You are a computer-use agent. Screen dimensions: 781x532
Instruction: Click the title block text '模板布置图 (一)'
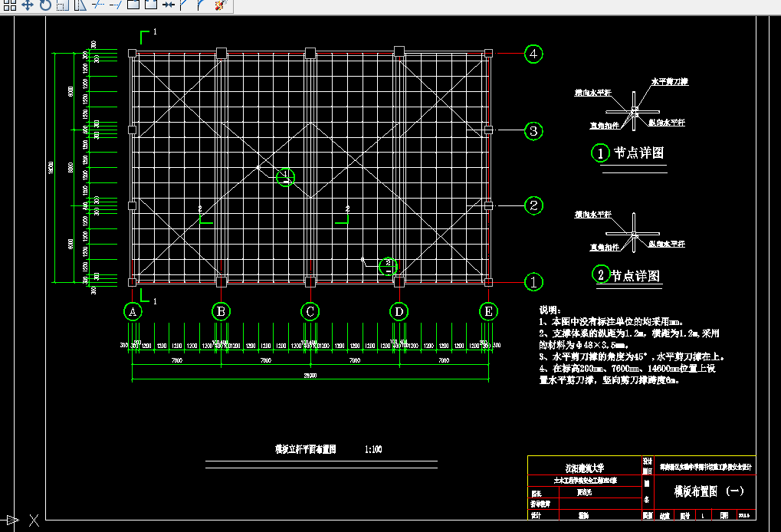click(x=709, y=491)
